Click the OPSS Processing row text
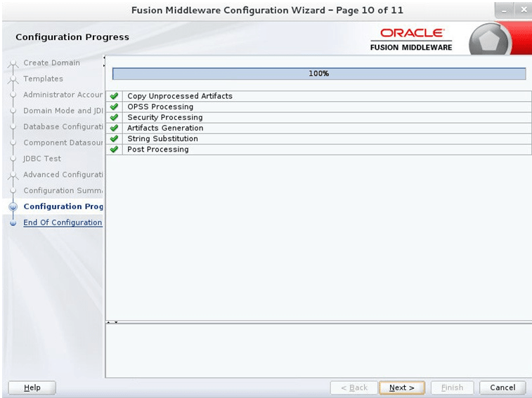532x398 pixels. pyautogui.click(x=160, y=107)
